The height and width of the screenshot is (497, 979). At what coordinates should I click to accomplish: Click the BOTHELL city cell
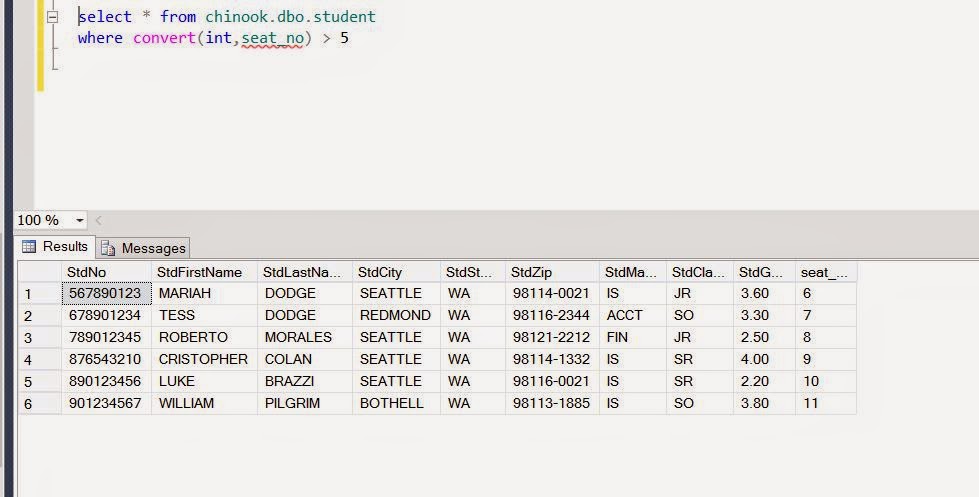point(396,403)
